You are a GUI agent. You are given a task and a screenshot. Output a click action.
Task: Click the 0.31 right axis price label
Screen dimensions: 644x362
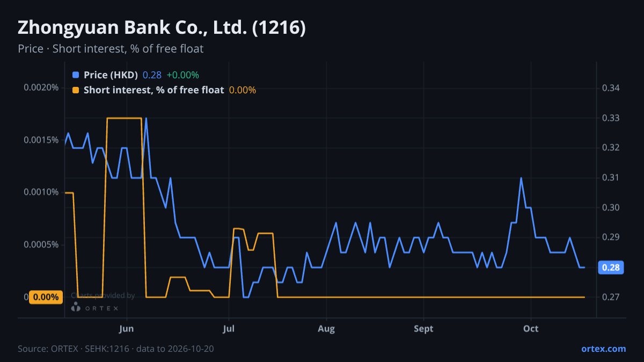pos(611,178)
